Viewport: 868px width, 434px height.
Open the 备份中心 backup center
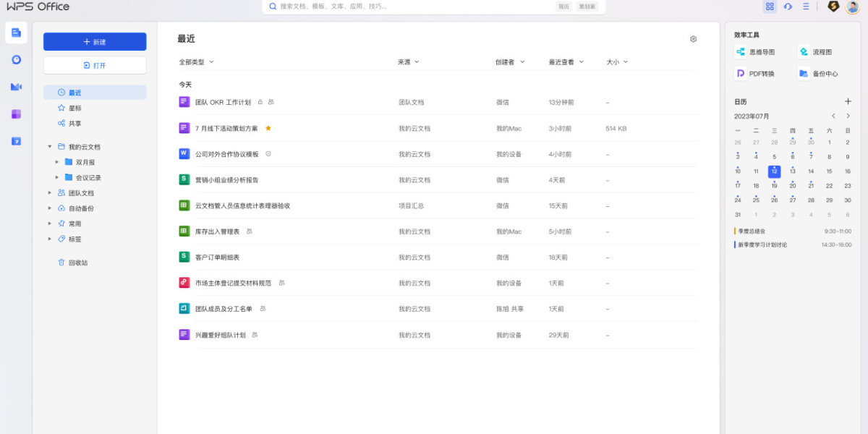pos(818,74)
